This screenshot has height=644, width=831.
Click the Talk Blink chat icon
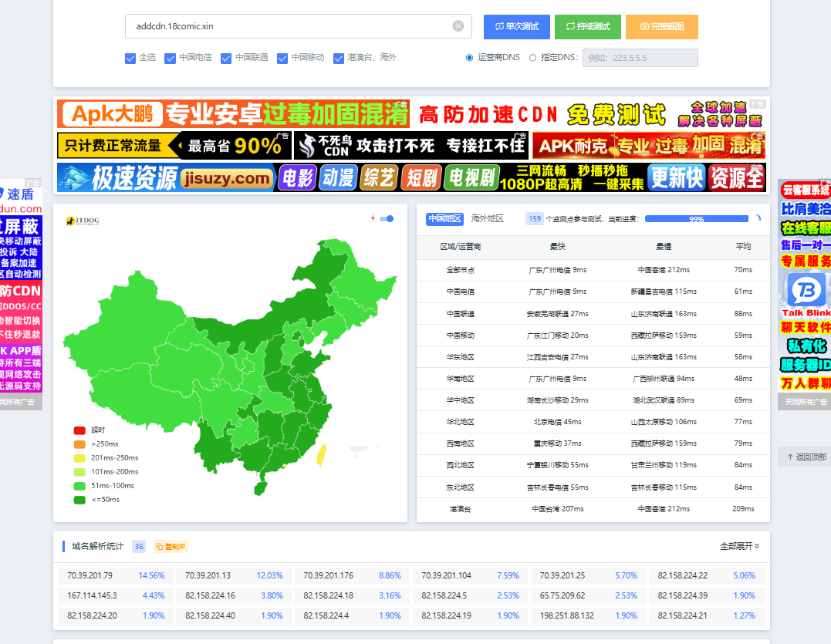coord(806,290)
